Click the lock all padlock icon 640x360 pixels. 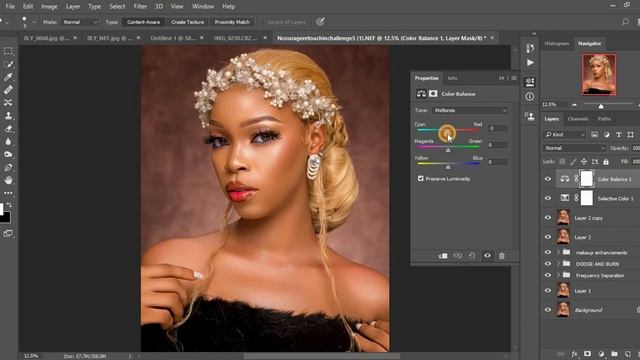coord(606,162)
